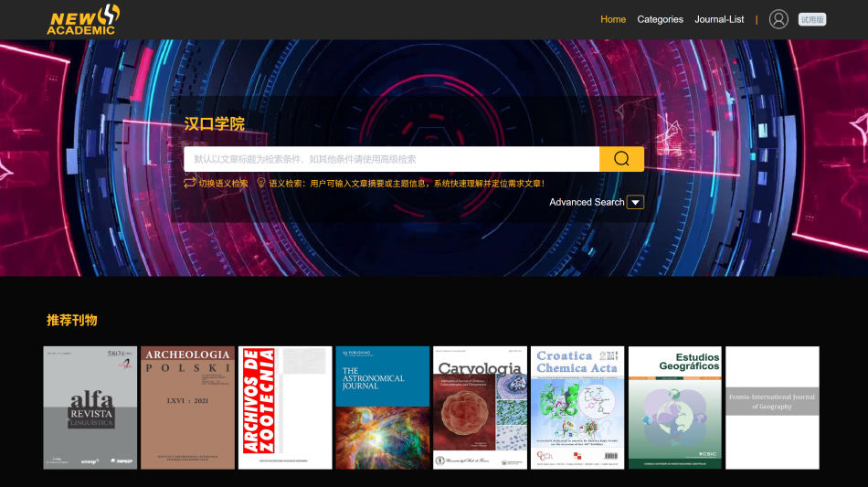Click the 汉口学院 institution title
Image resolution: width=868 pixels, height=487 pixels.
click(x=214, y=123)
